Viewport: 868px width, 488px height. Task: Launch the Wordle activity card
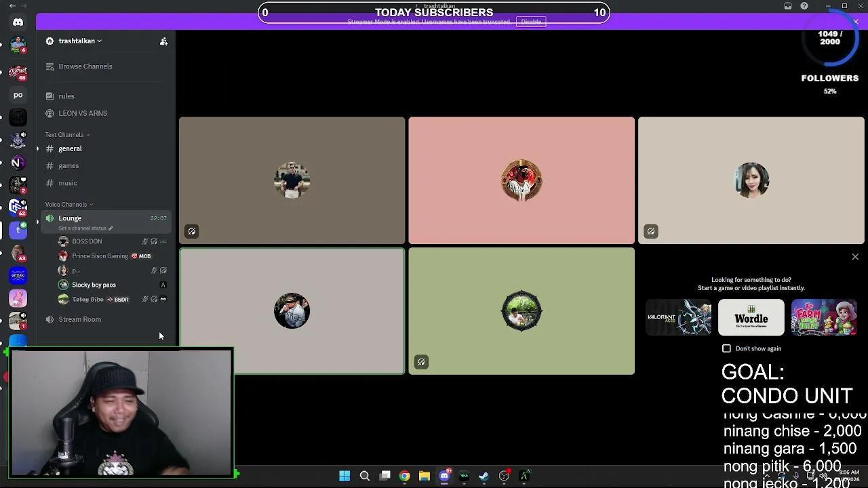pyautogui.click(x=751, y=318)
